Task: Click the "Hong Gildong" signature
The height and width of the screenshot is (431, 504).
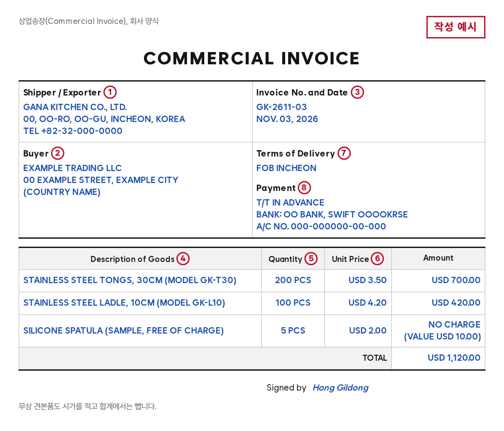Action: [x=341, y=388]
